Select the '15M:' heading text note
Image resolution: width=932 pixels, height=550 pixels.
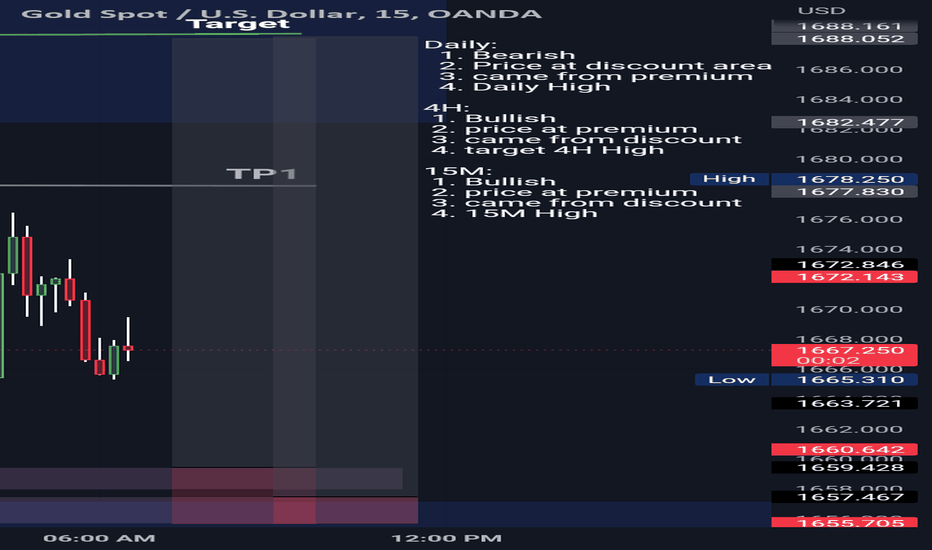(x=458, y=171)
